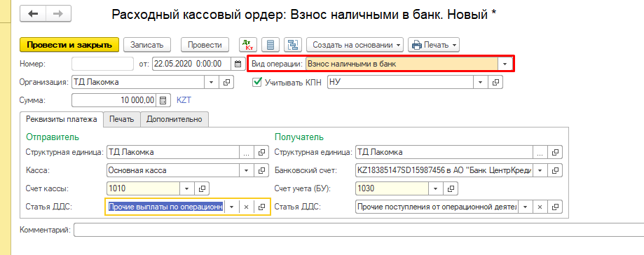Image resolution: width=644 pixels, height=255 pixels.
Task: Choose the recipient Структурная единица via the ellipsis button
Action: point(540,152)
